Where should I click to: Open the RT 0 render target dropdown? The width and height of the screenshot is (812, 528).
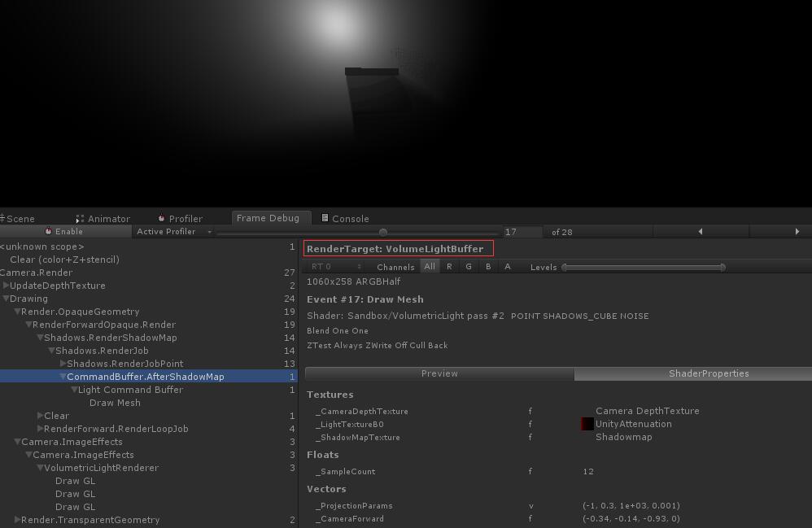click(335, 267)
